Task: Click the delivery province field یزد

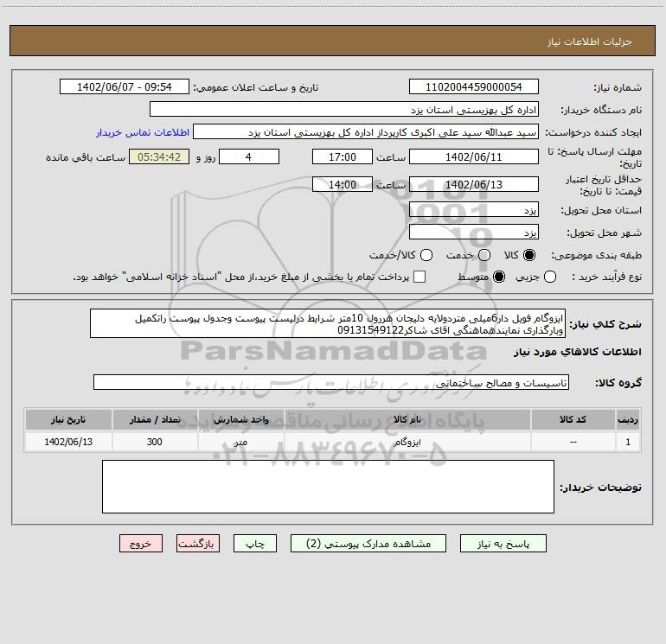Action: [474, 210]
